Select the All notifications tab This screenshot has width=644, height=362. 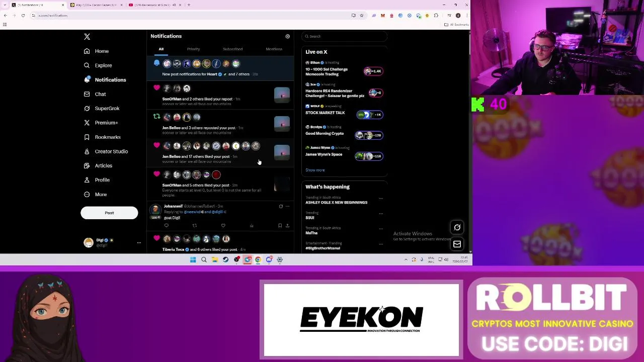[x=161, y=49]
